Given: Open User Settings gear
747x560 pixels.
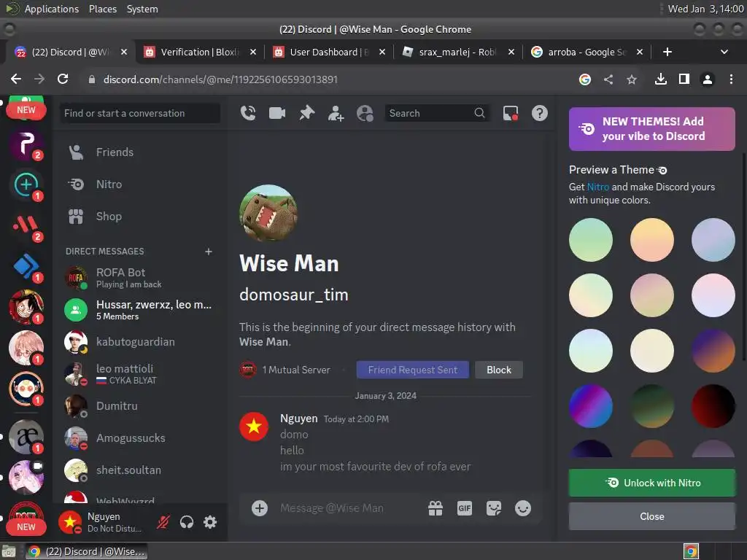Looking at the screenshot, I should coord(210,522).
